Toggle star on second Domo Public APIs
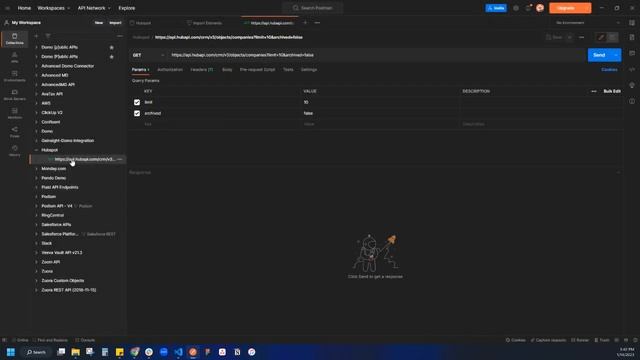The image size is (640, 360). (x=111, y=57)
